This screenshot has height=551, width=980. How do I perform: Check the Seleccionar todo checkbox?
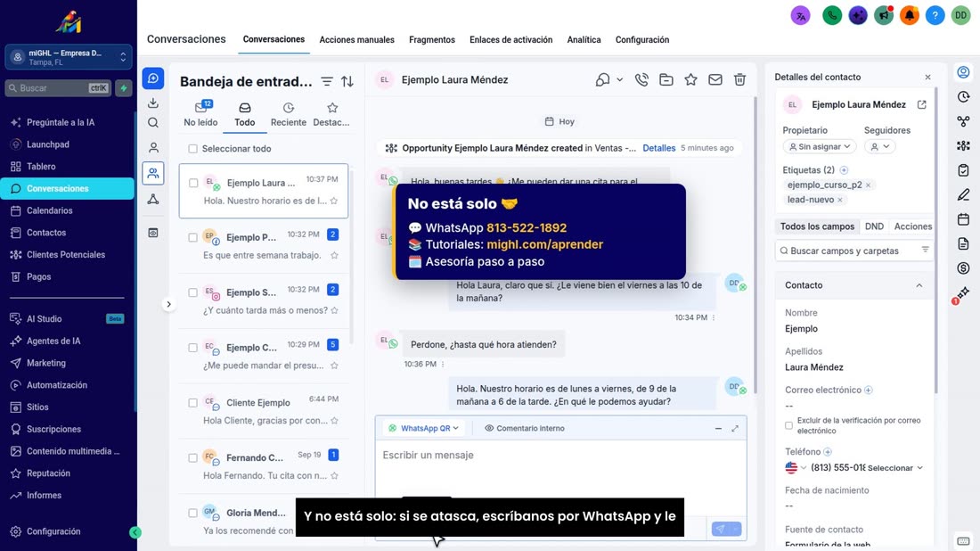[193, 149]
